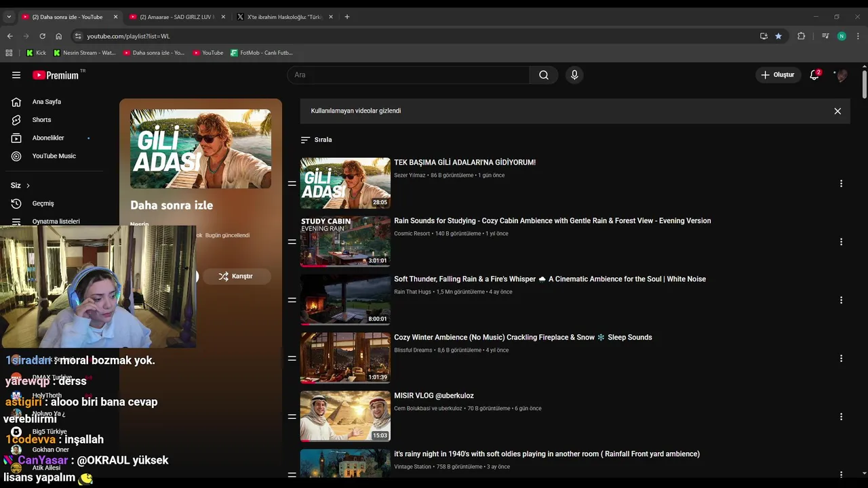The height and width of the screenshot is (488, 868).
Task: Open the Chrome profile N avatar
Action: [x=842, y=36]
